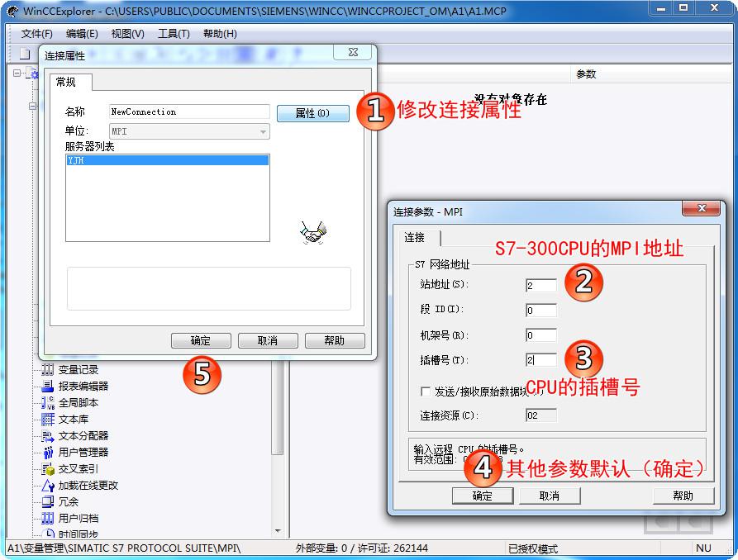Click the 段 ID(I) input field
The image size is (738, 560).
pos(541,310)
